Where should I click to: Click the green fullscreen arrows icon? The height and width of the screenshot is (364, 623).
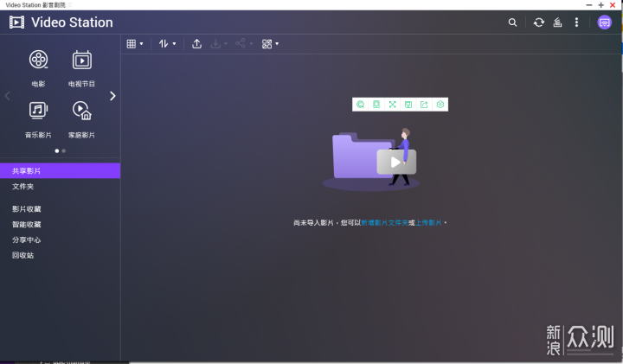coord(393,105)
